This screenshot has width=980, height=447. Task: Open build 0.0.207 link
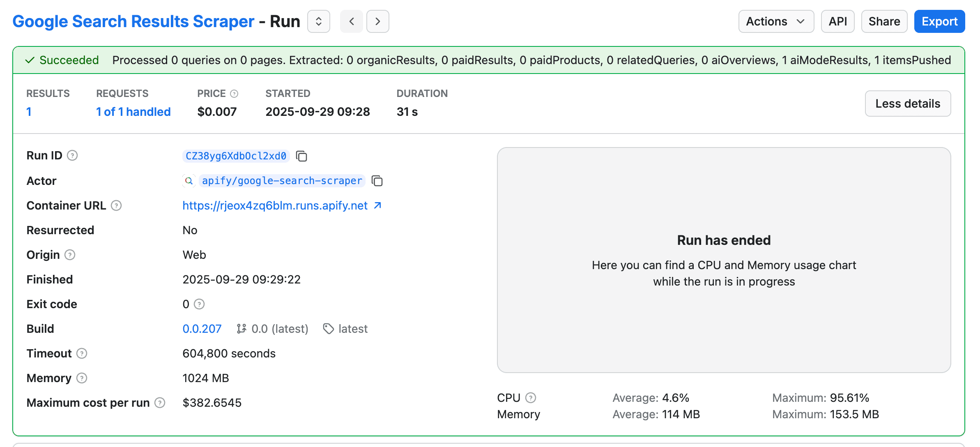(202, 329)
